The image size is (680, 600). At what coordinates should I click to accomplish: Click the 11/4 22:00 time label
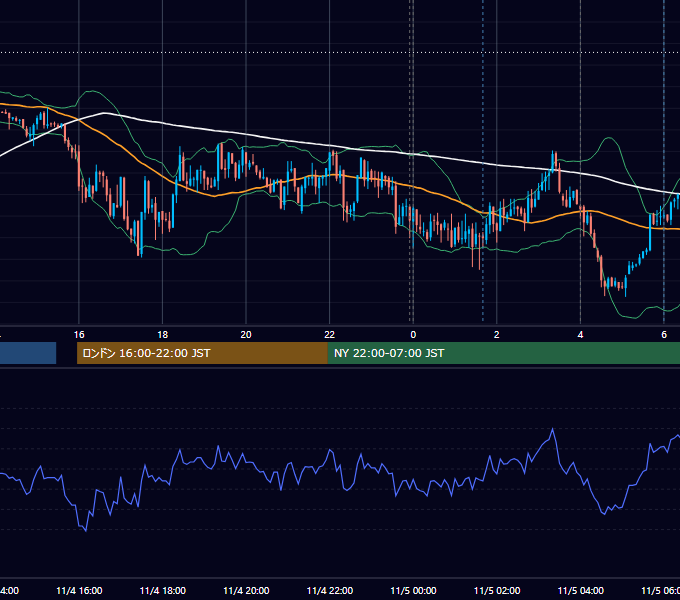pyautogui.click(x=330, y=591)
